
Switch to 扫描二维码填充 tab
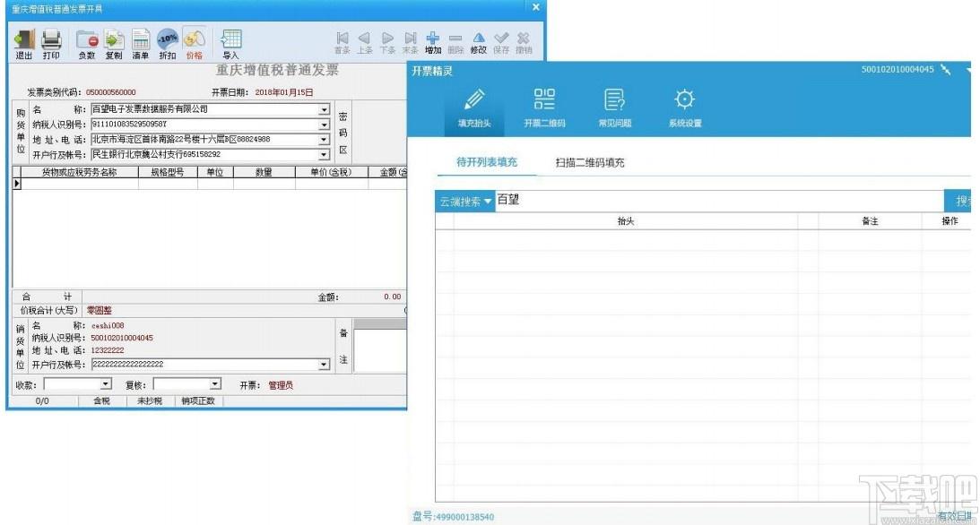coord(590,162)
